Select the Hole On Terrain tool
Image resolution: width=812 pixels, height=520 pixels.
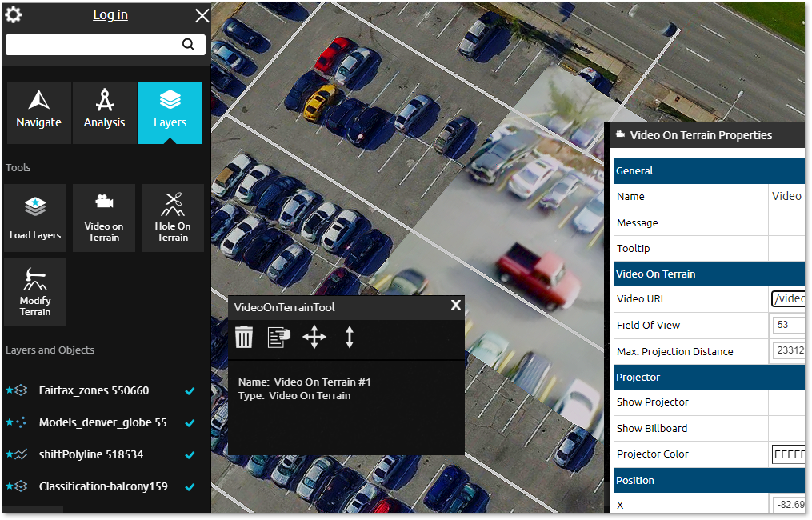coord(172,218)
